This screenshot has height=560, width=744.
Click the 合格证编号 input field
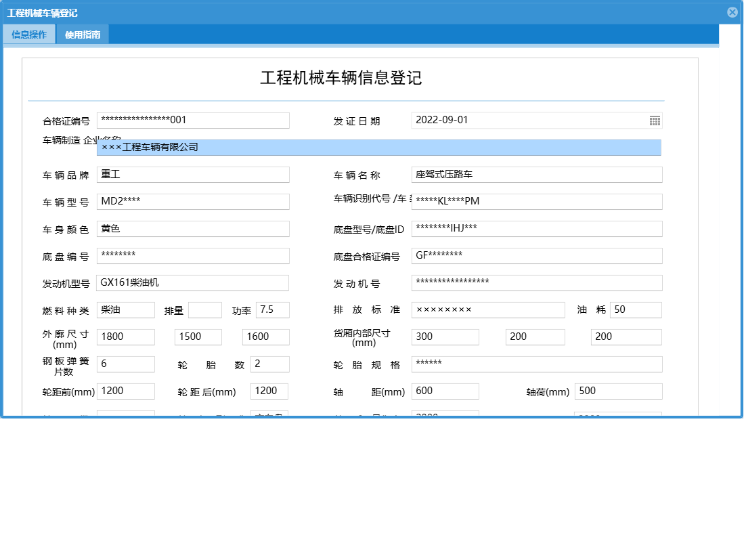coord(193,120)
